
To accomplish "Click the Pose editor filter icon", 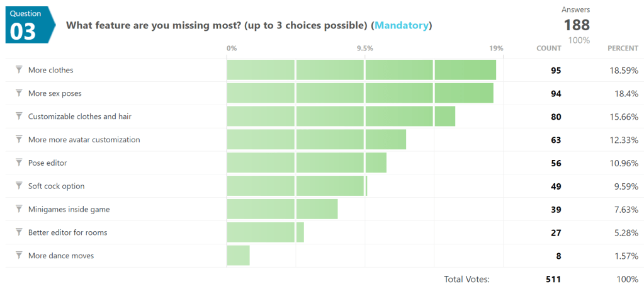I will tap(19, 163).
